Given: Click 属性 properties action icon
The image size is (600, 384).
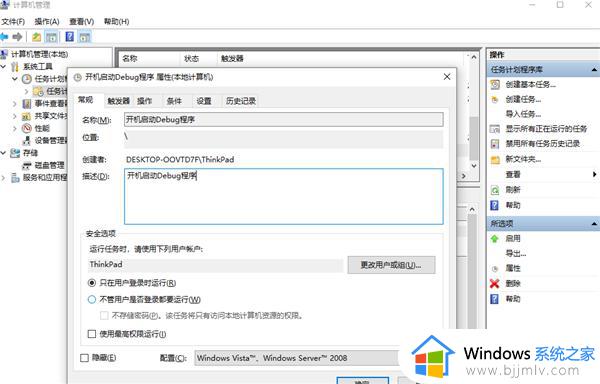Looking at the screenshot, I should (x=494, y=268).
